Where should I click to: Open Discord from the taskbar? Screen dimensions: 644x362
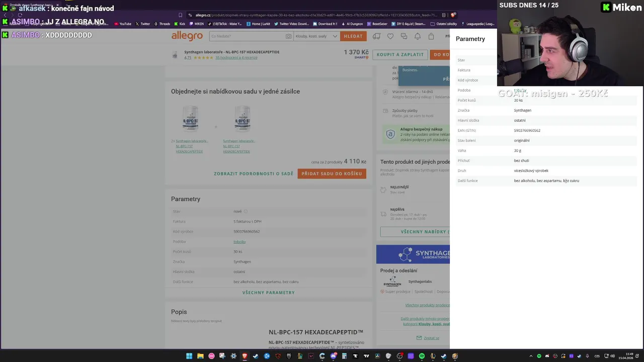tap(333, 356)
